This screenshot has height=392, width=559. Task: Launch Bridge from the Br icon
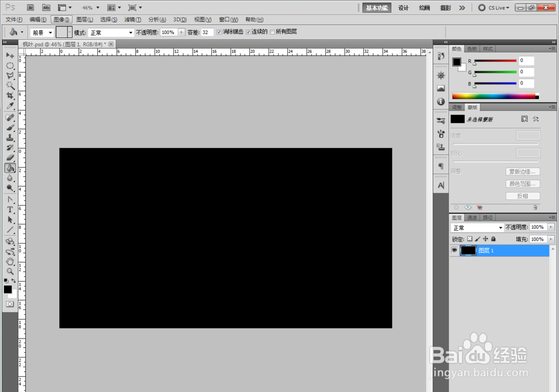click(31, 7)
